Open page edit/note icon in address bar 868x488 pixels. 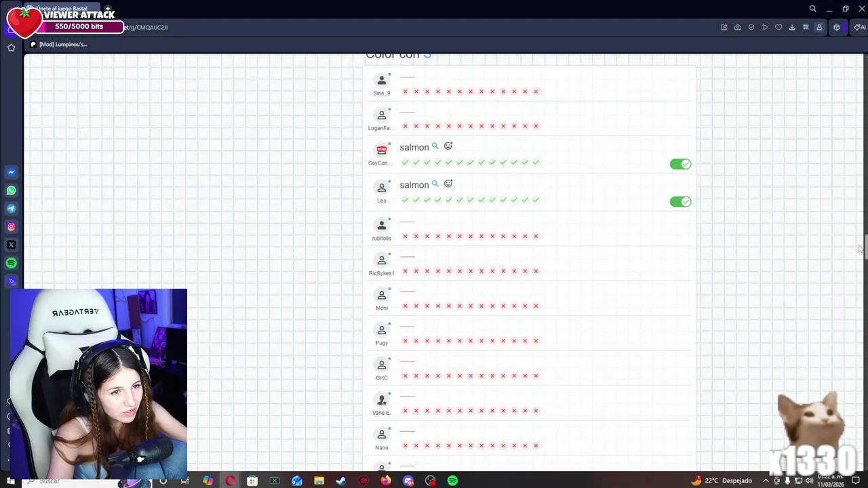click(x=724, y=27)
